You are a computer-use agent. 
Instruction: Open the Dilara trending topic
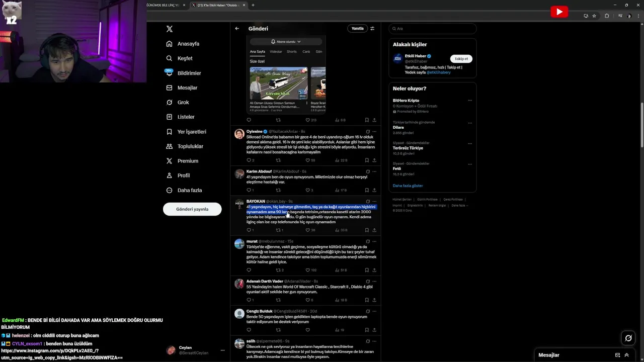(x=398, y=128)
